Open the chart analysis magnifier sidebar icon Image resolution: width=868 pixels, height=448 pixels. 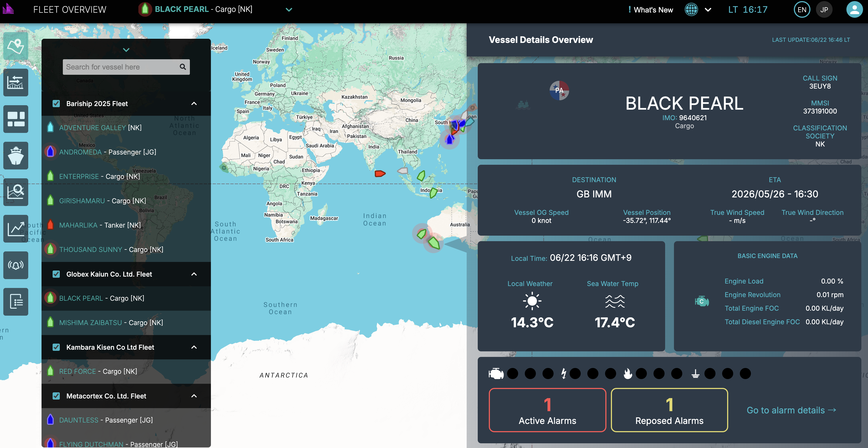point(16,192)
